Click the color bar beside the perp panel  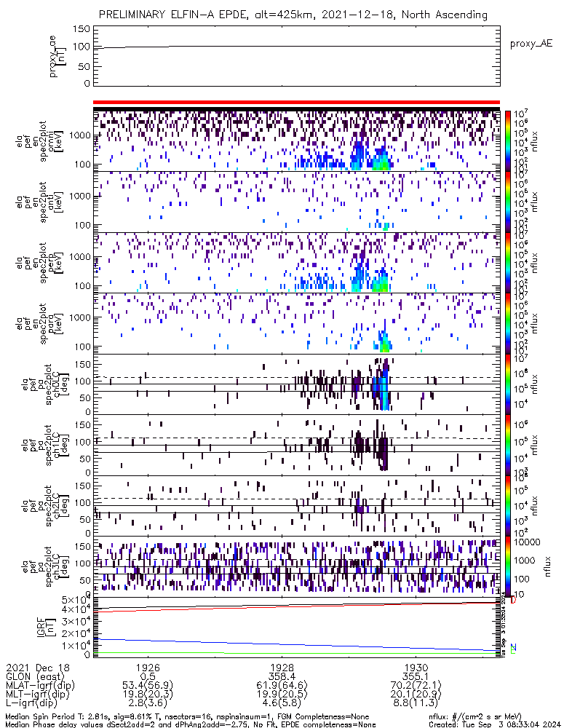[508, 263]
